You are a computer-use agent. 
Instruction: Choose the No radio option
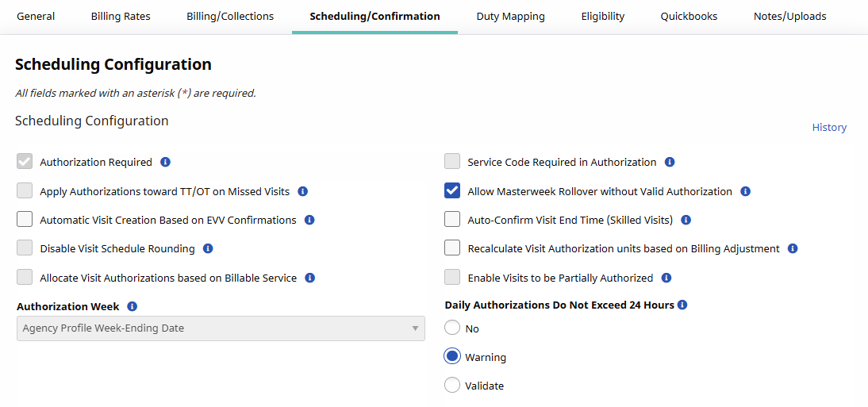click(452, 328)
